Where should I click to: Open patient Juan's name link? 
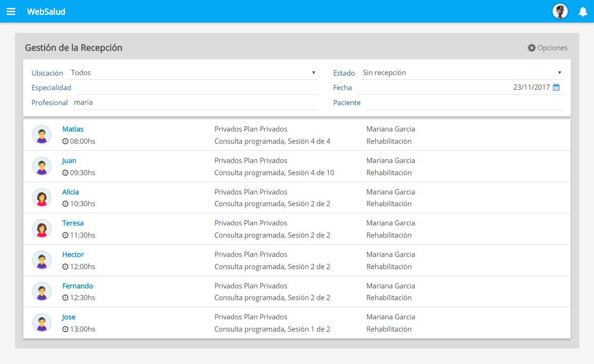coord(69,161)
